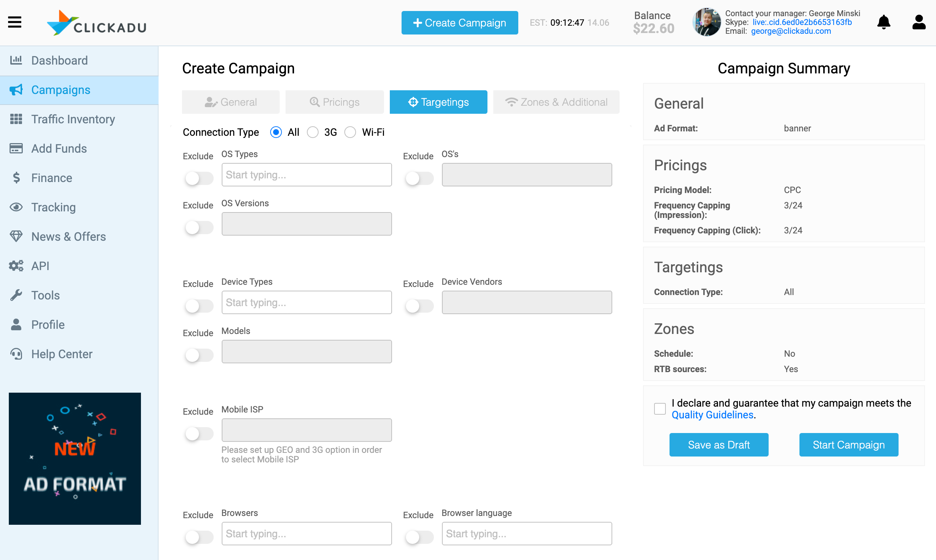Toggle Exclude for Models
The width and height of the screenshot is (936, 560).
[x=199, y=355]
